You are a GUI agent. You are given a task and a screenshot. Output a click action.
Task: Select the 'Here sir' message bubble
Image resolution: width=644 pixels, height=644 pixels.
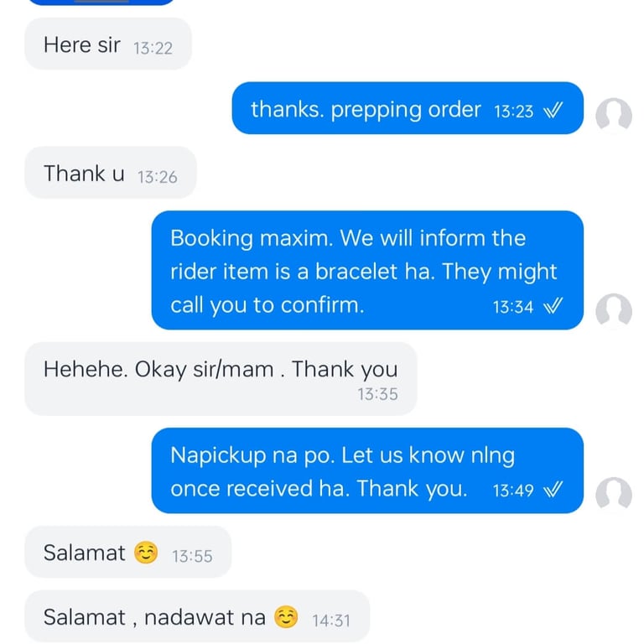[x=108, y=44]
